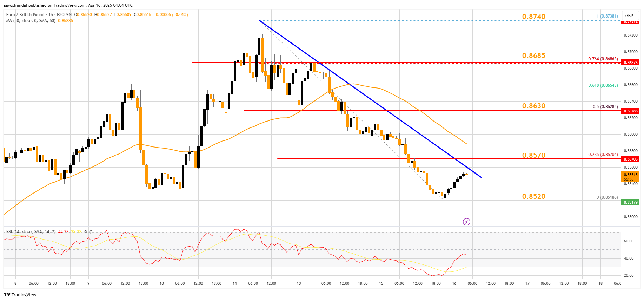Click the Fib level label 1 (0.87381)
This screenshot has height=301, width=644.
tap(607, 16)
